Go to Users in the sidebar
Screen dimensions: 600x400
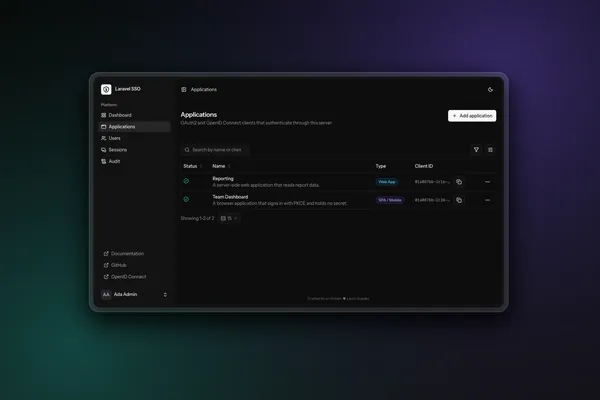click(134, 138)
